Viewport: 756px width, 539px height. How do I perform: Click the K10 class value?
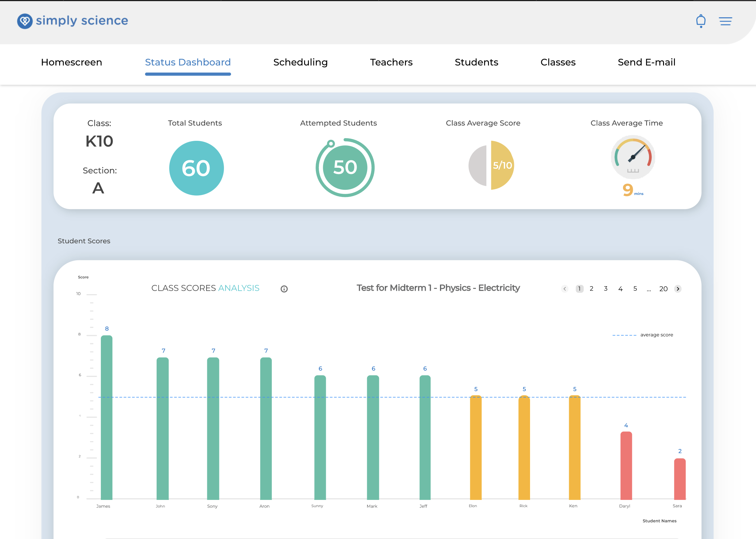pyautogui.click(x=99, y=141)
